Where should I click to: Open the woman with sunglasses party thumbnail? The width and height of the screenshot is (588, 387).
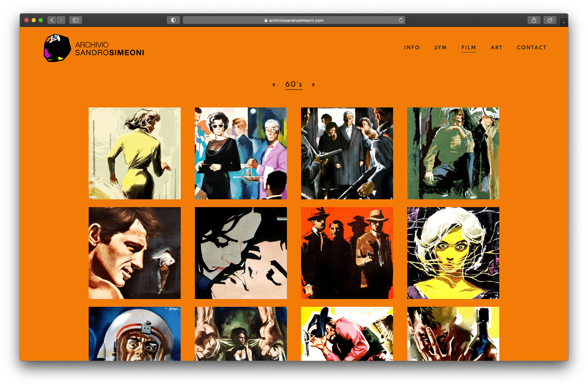241,153
